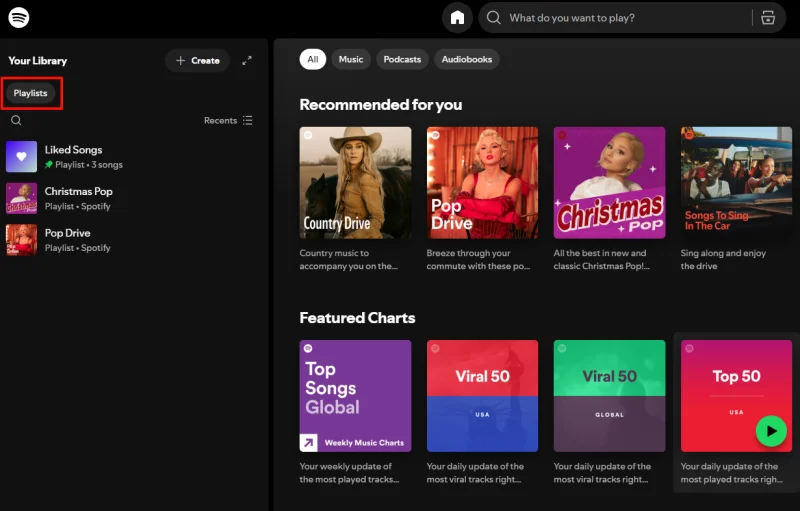Open the Viral 50 USA chart cover
This screenshot has height=511, width=800.
482,396
